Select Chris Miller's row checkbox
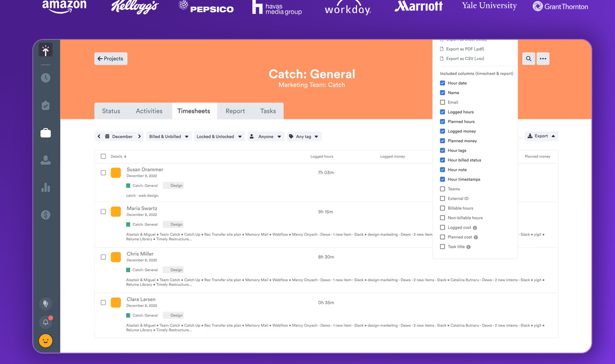 pyautogui.click(x=103, y=257)
